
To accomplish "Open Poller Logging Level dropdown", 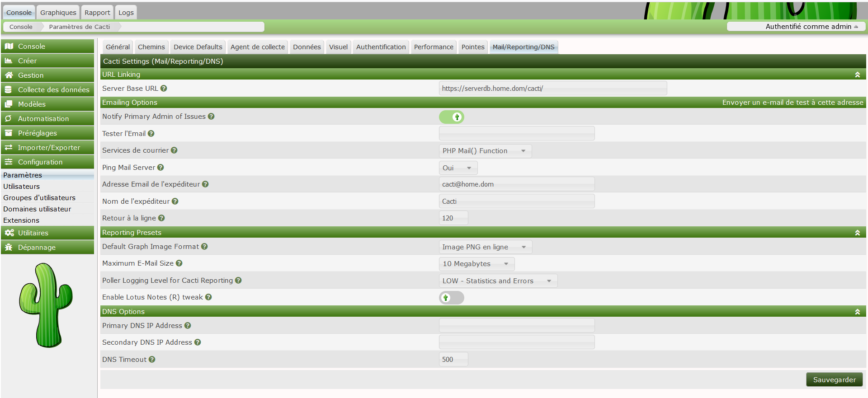I will click(498, 281).
